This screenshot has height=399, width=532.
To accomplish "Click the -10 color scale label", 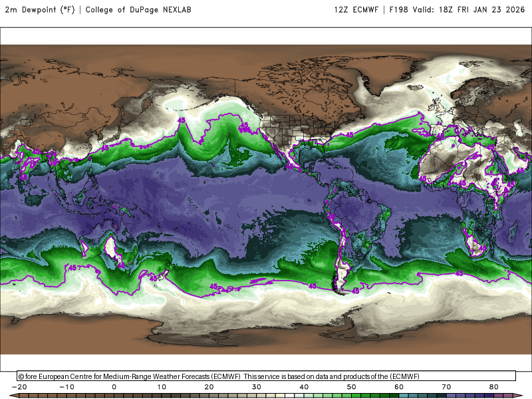I will [x=66, y=387].
